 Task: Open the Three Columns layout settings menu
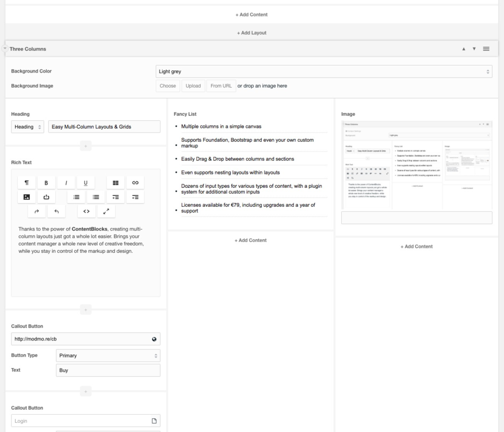486,49
